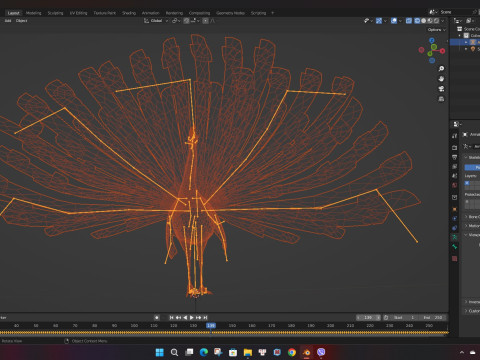Open the Options dropdown in viewport
The height and width of the screenshot is (360, 480).
click(437, 30)
